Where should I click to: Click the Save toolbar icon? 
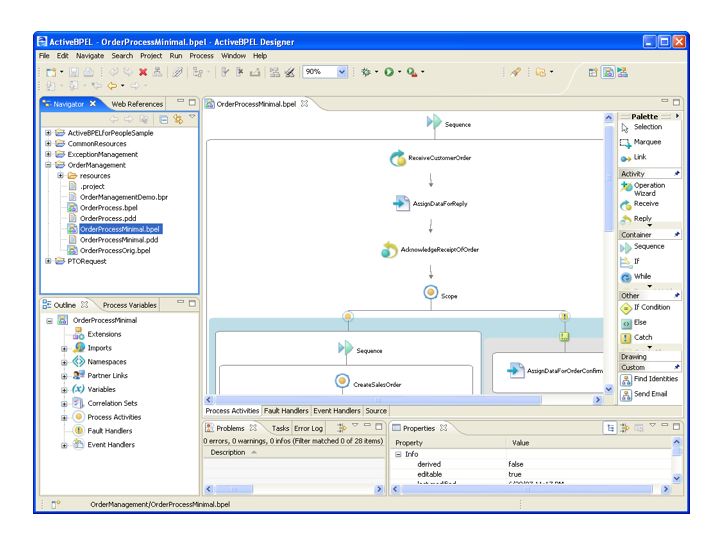click(x=74, y=72)
